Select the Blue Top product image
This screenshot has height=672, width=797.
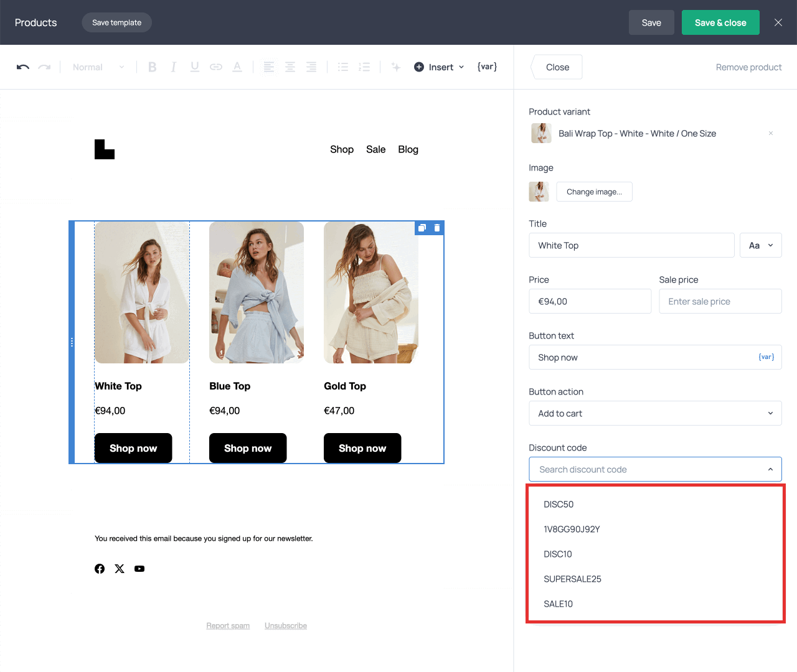(257, 292)
